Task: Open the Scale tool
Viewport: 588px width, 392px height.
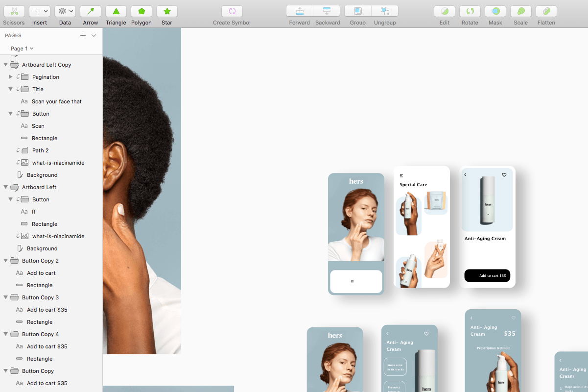Action: pos(521,11)
